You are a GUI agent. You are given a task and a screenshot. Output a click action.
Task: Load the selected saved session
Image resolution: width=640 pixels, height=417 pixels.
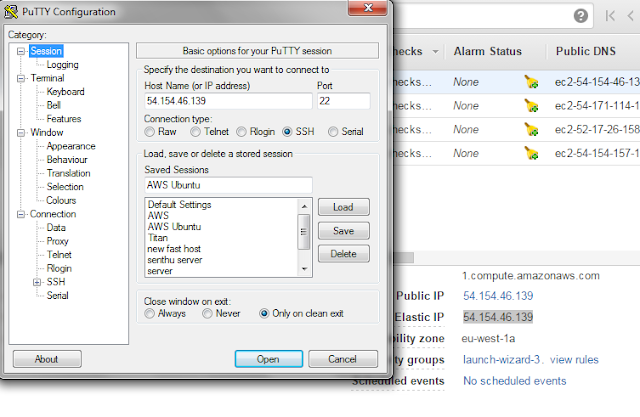click(344, 207)
